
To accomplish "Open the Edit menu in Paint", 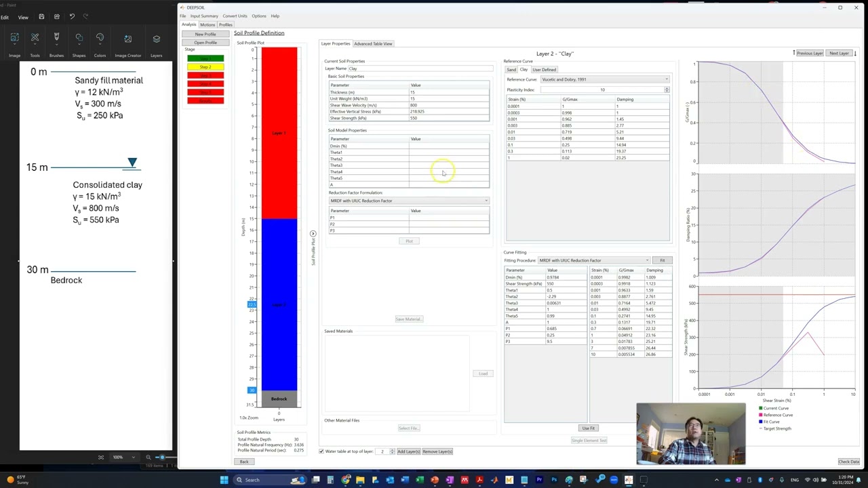I will click(x=5, y=17).
